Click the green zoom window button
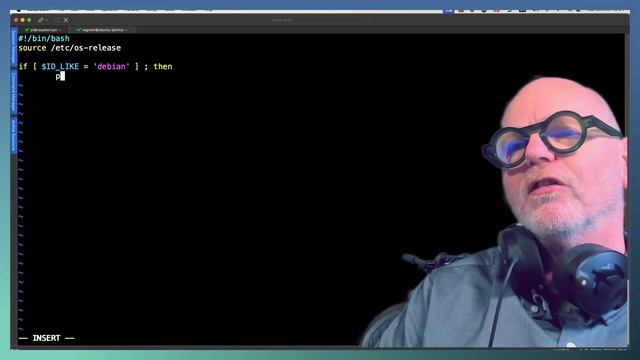 coord(29,20)
